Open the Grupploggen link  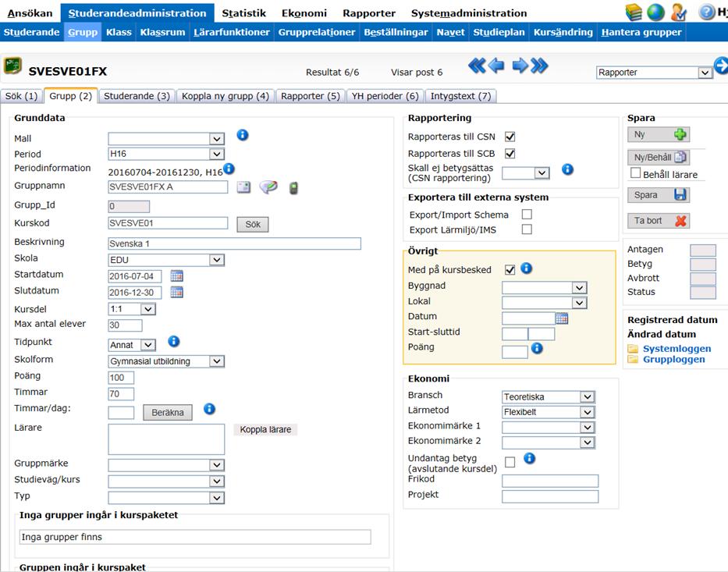673,360
